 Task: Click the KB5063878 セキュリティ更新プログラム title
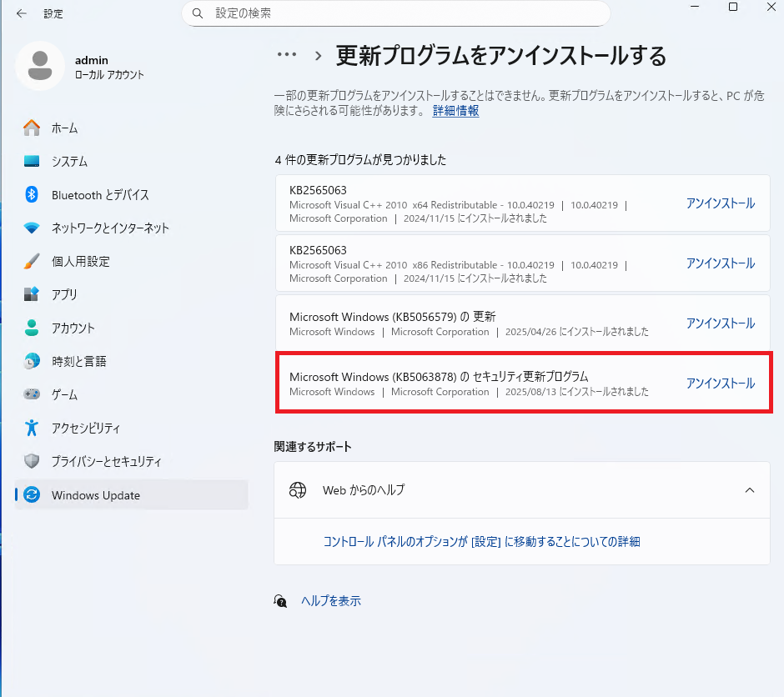coord(439,376)
